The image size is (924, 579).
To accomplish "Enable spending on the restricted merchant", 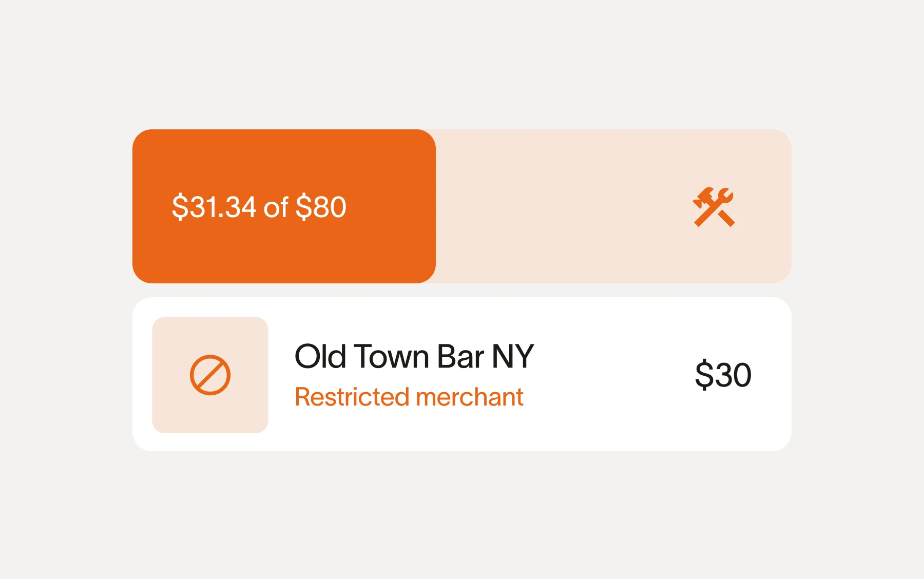I will [x=410, y=396].
